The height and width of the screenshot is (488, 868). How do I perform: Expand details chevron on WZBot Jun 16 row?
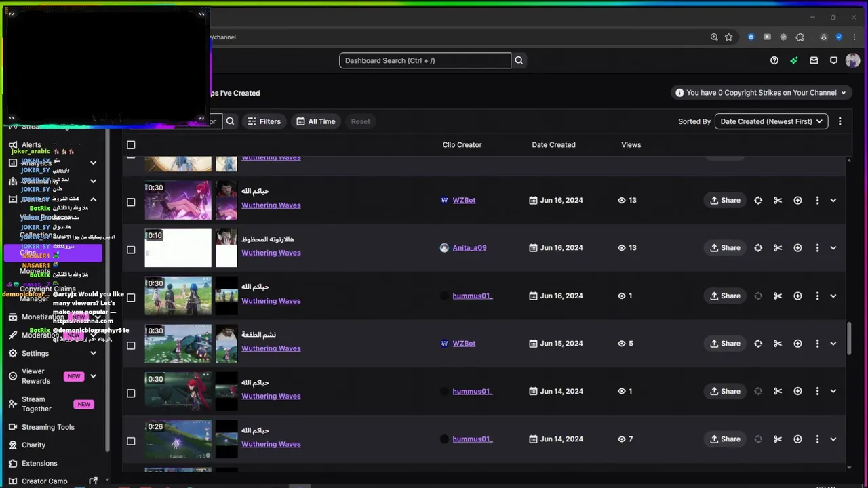(x=833, y=201)
